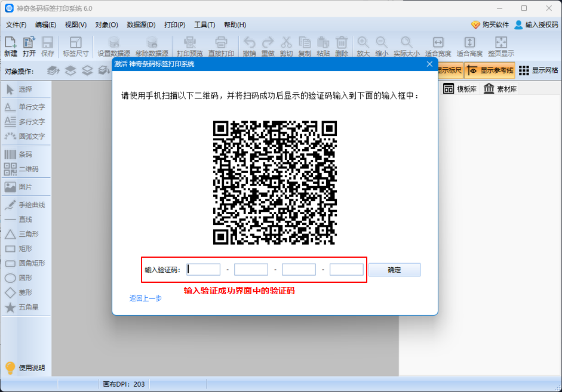Select the 手绘曲线 freehand tool
This screenshot has width=562, height=392.
pos(26,205)
